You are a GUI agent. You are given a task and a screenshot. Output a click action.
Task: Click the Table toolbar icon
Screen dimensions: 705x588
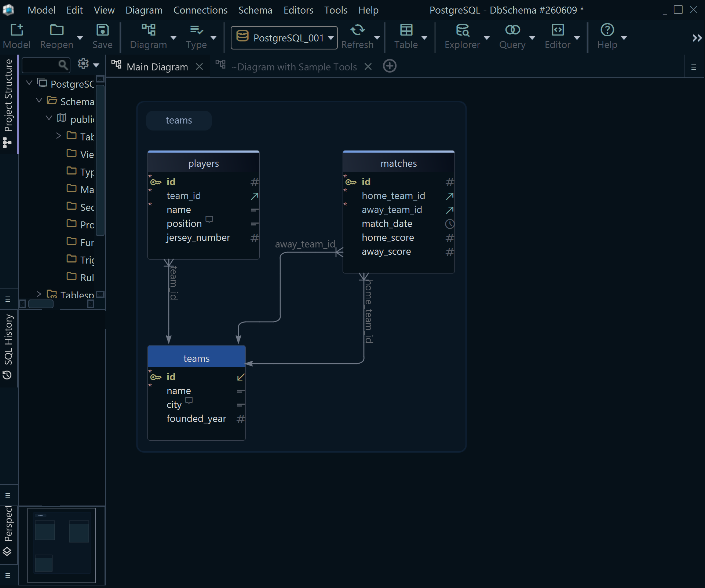[406, 30]
